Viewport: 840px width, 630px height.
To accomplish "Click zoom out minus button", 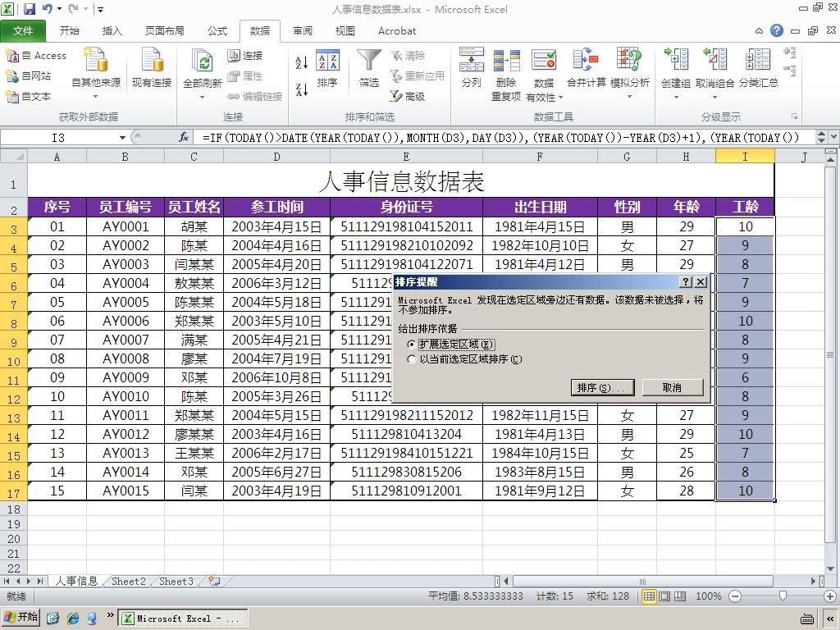I will (x=735, y=596).
